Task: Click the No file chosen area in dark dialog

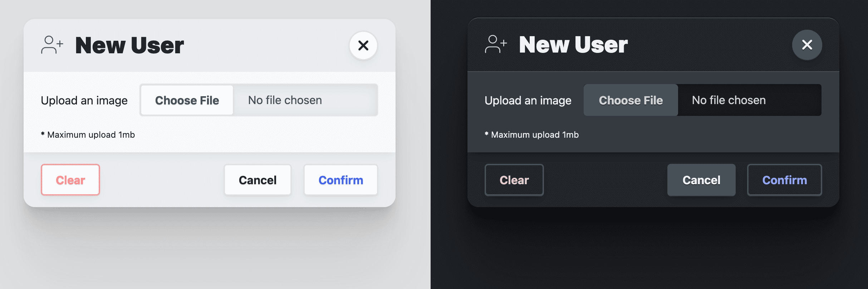Action: (x=729, y=100)
